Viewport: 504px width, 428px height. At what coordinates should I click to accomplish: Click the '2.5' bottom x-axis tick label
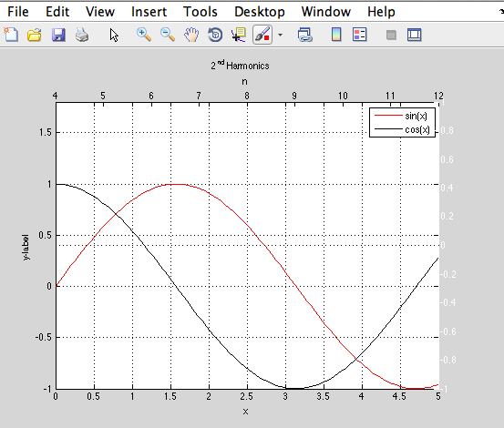pyautogui.click(x=247, y=396)
